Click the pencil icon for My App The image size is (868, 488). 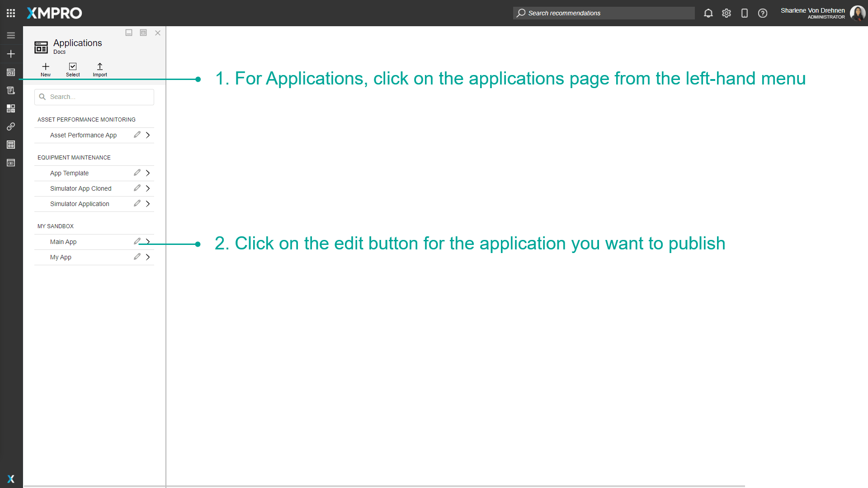pyautogui.click(x=137, y=257)
